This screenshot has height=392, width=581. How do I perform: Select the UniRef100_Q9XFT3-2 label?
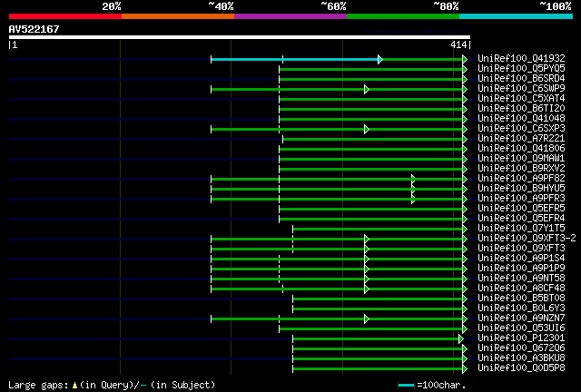point(527,239)
